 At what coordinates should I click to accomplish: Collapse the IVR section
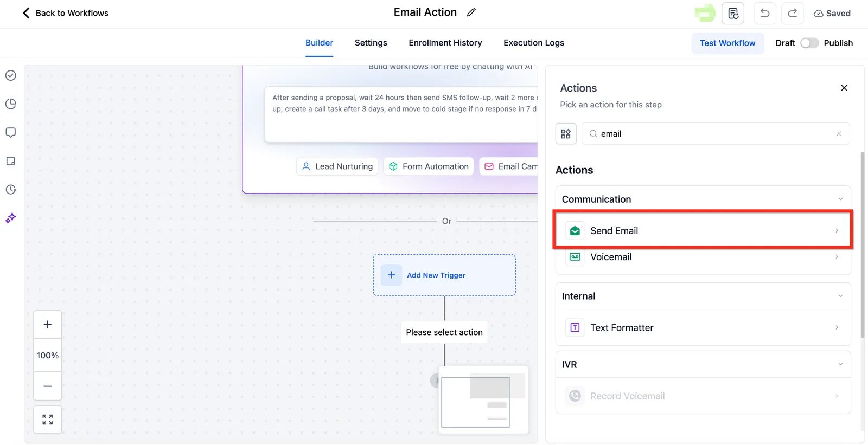click(840, 364)
